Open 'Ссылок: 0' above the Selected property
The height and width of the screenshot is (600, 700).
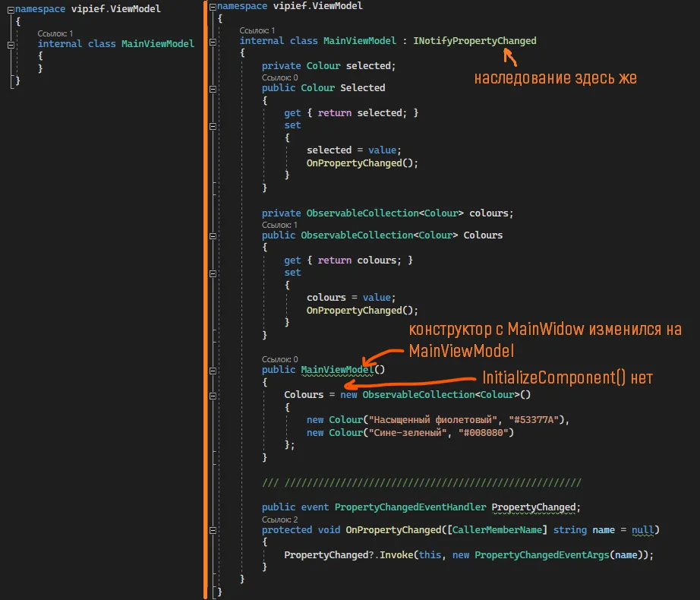point(279,77)
